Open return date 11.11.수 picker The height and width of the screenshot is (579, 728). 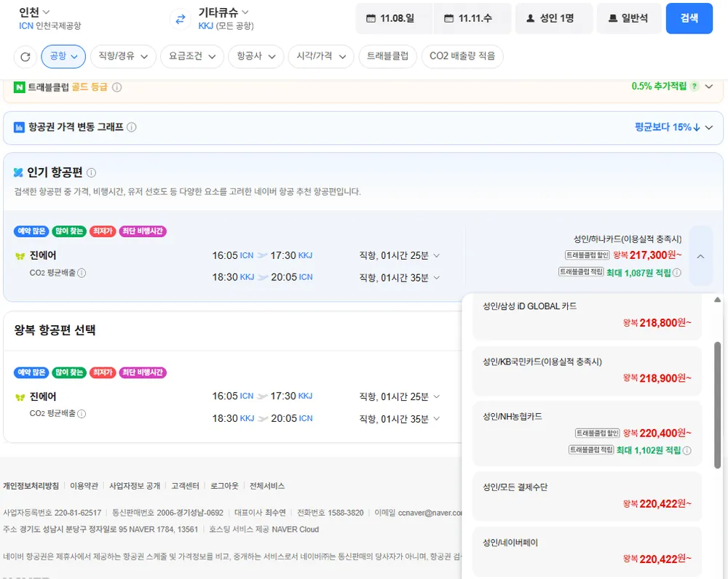472,19
